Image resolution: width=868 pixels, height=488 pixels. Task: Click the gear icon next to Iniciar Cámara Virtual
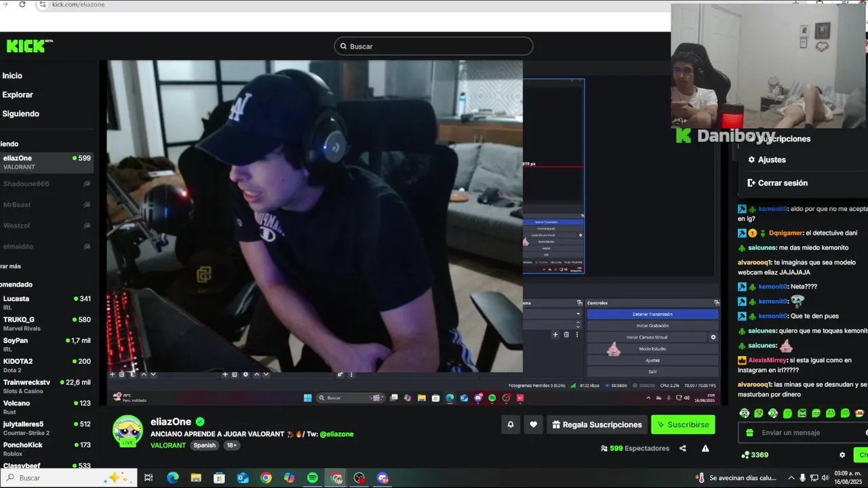pyautogui.click(x=713, y=337)
